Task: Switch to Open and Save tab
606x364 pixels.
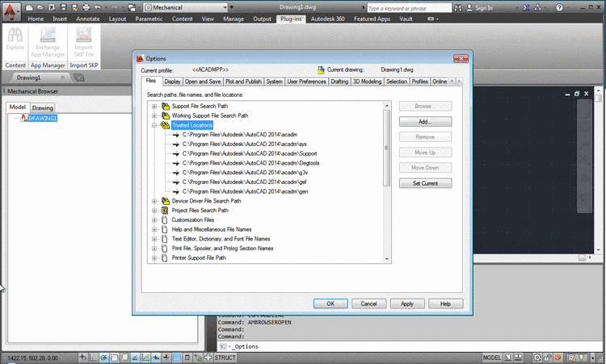Action: (x=203, y=82)
